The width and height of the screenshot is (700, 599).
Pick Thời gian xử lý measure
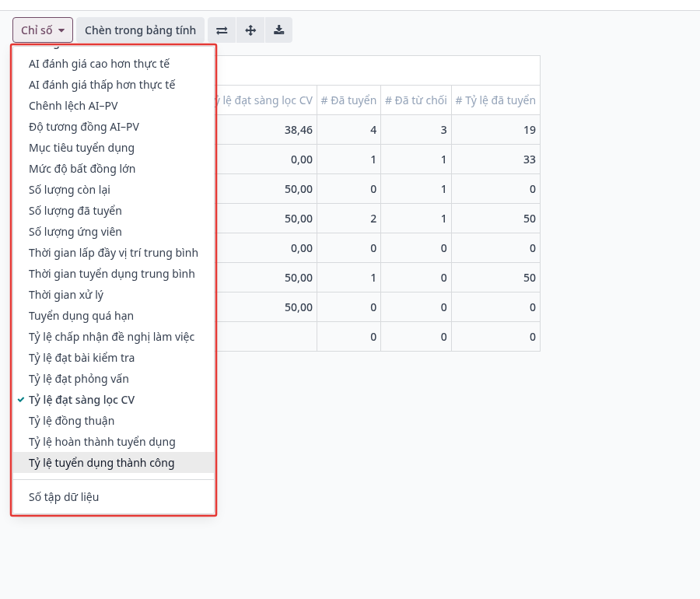pyautogui.click(x=114, y=295)
